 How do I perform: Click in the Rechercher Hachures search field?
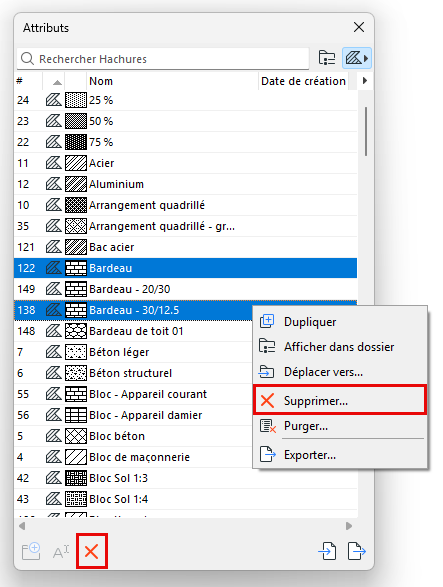coord(163,59)
